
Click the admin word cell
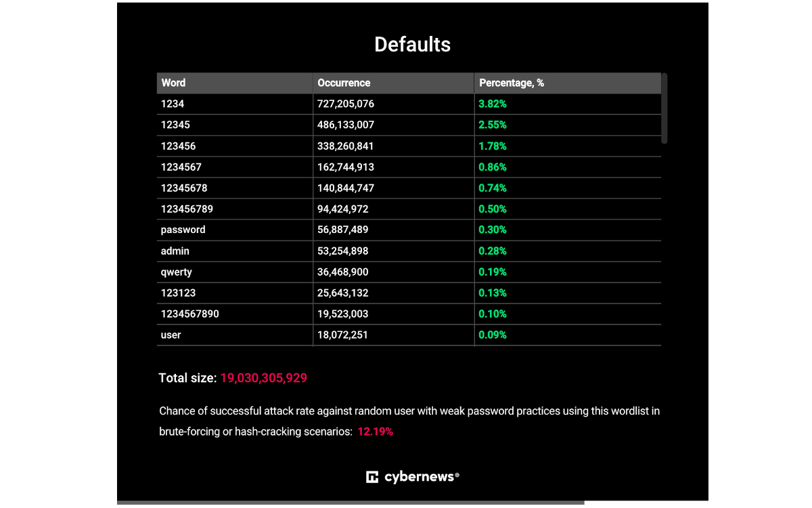(x=175, y=251)
